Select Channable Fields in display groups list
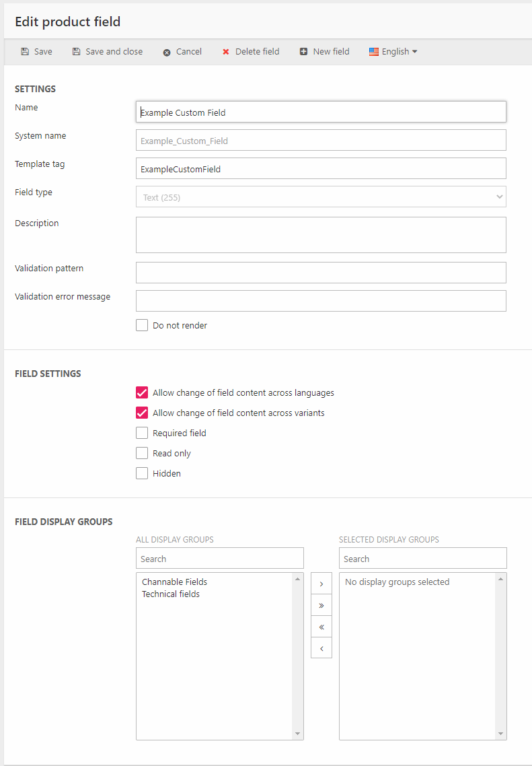 click(174, 582)
